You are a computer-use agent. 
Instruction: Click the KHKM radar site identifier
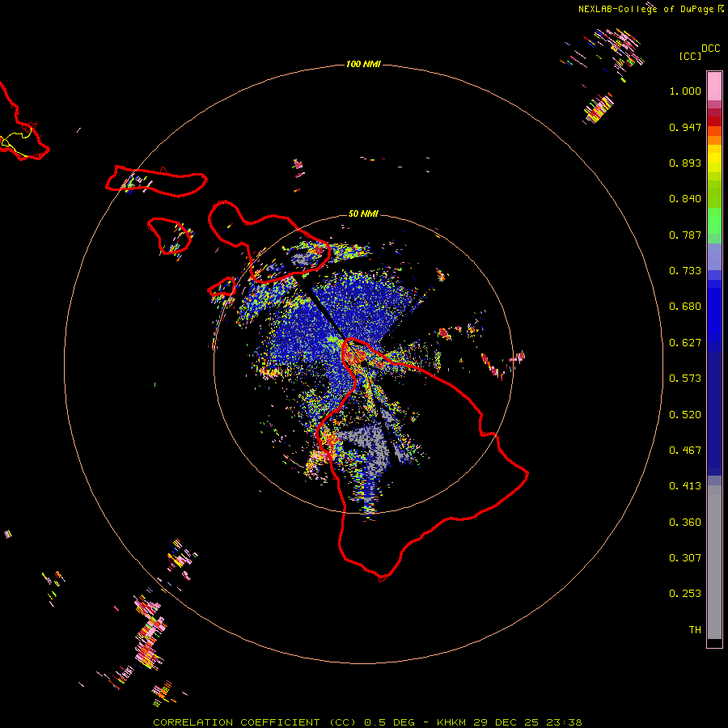coord(451,722)
